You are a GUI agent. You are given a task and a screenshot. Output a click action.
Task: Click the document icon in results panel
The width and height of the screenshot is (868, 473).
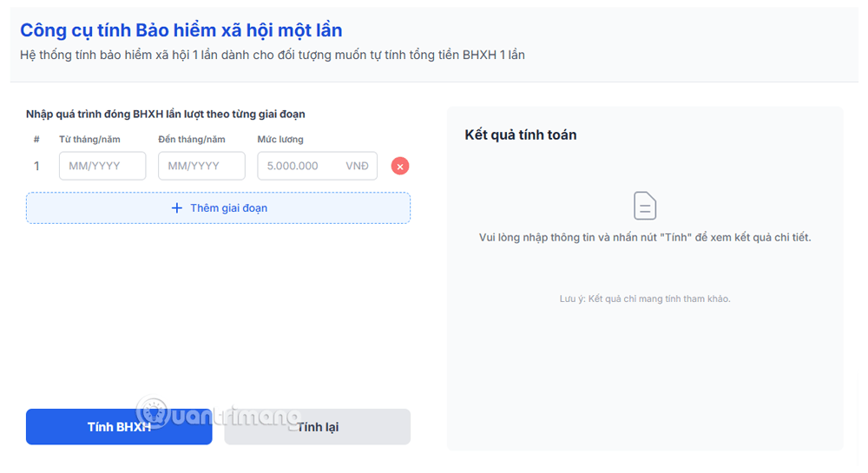tap(645, 206)
